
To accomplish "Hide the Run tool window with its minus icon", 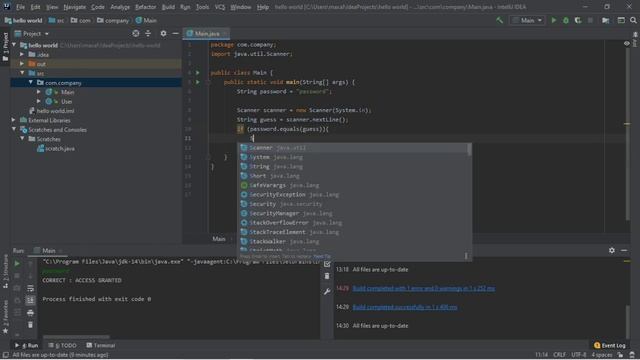I will 624,250.
